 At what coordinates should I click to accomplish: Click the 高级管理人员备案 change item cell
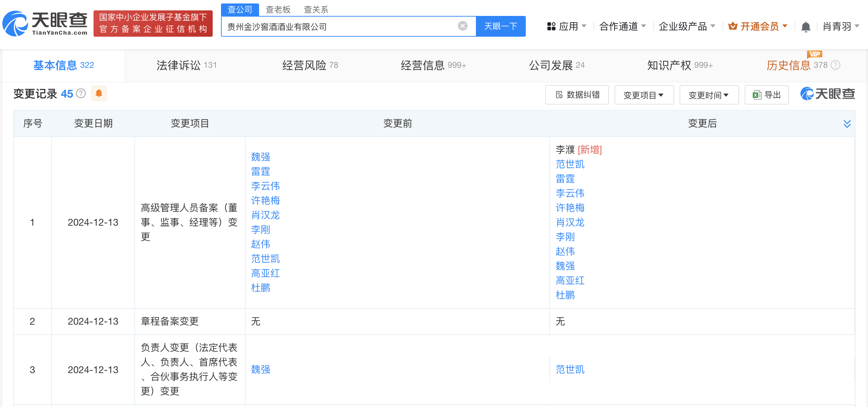tap(189, 222)
